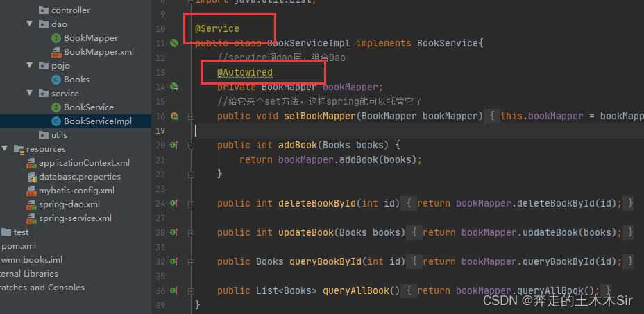Expand the queryBookById fold marker
The image size is (644, 314).
pyautogui.click(x=191, y=262)
